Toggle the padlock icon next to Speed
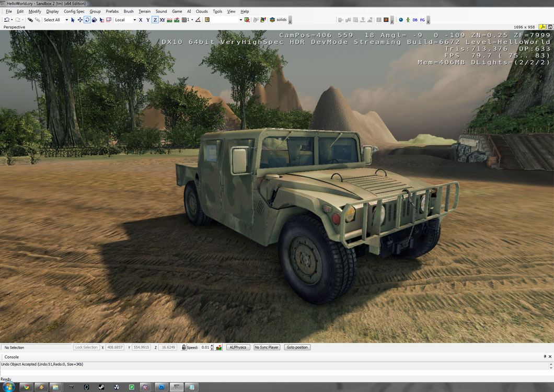This screenshot has height=392, width=554. click(x=184, y=347)
